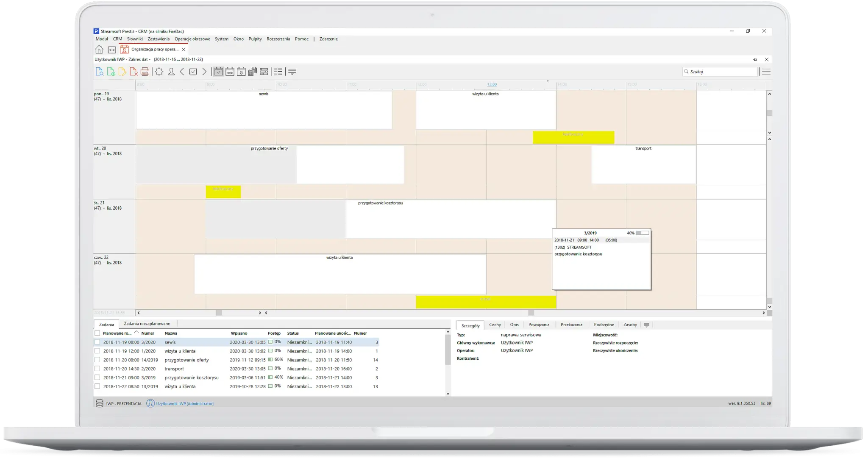Sort by Planowane rozpoczęcie column arrow

(136, 333)
